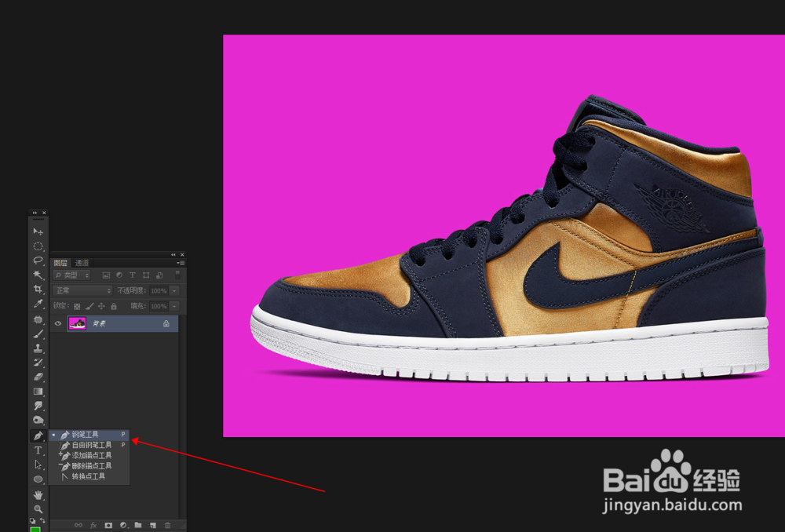Select the Hand tool
Screen dimensions: 785x532
point(38,495)
